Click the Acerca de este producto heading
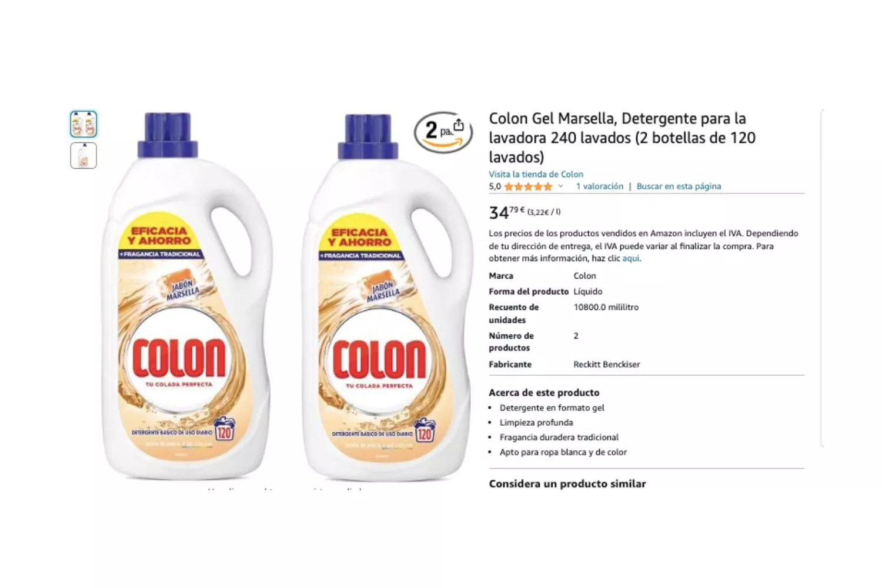Screen dimensions: 882x588 [544, 392]
